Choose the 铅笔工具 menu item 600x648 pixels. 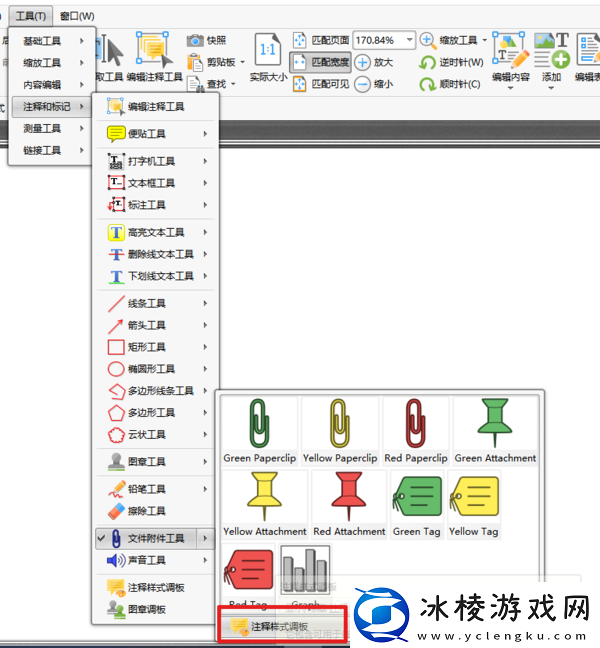[x=155, y=489]
